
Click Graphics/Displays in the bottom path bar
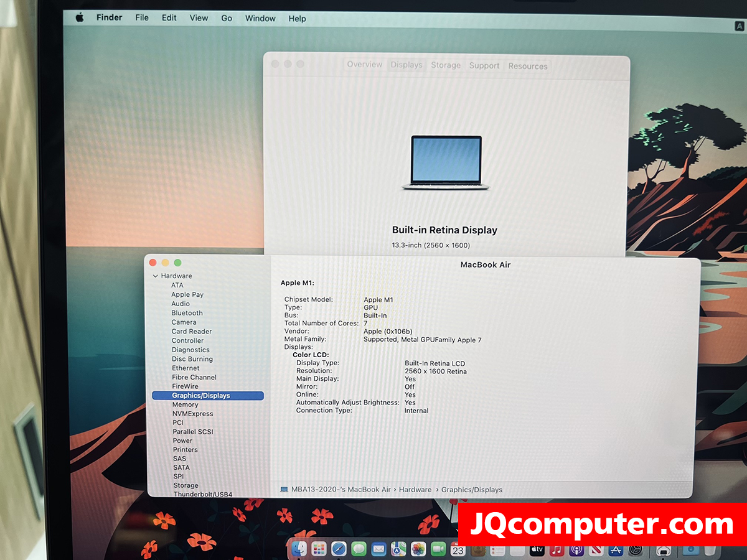(472, 490)
